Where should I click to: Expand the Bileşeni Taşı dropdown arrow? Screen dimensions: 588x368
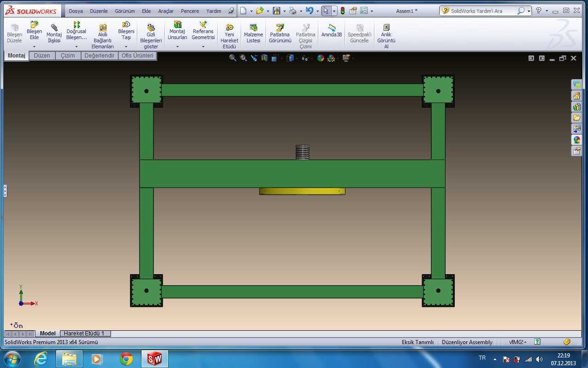pos(126,46)
